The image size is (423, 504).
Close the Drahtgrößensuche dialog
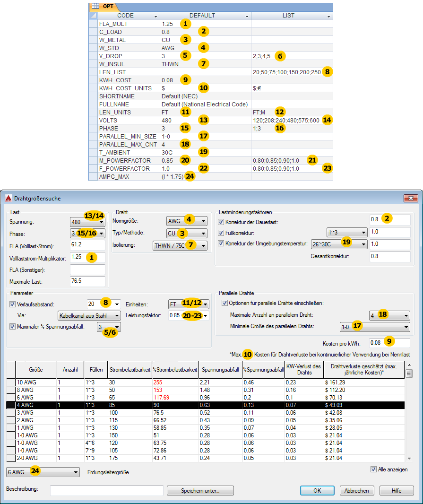click(411, 198)
